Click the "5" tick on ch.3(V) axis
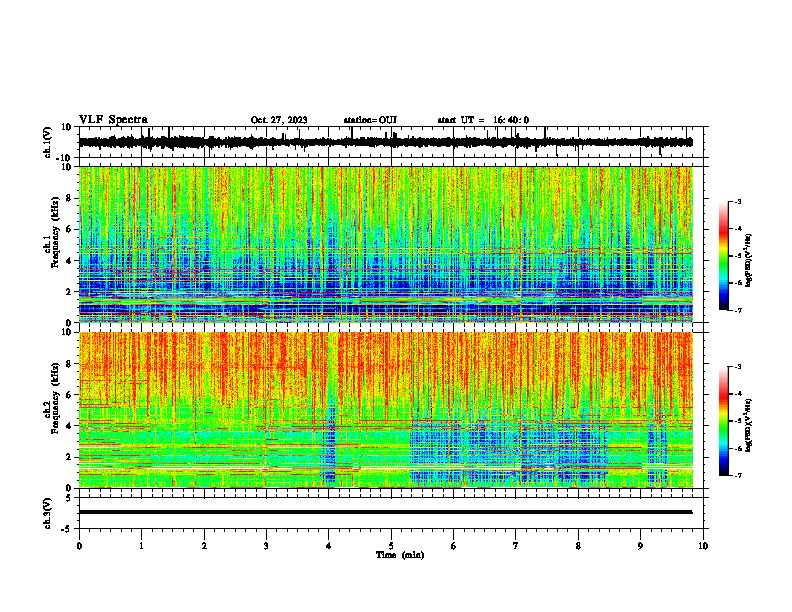Viewport: 792px width, 612px height. point(70,497)
